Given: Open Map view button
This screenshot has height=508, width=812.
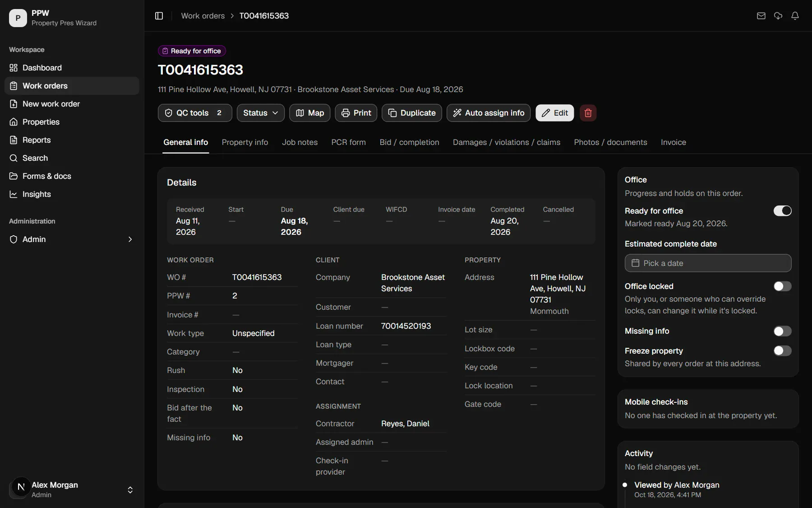Looking at the screenshot, I should 309,113.
